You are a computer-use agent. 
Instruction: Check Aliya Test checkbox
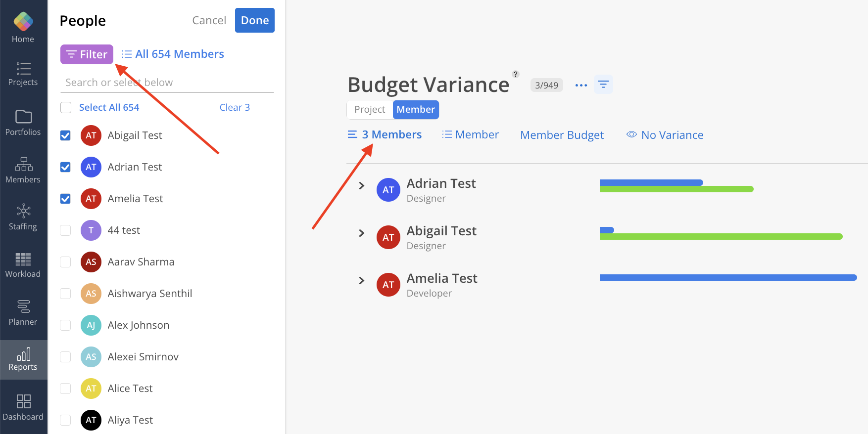tap(65, 420)
